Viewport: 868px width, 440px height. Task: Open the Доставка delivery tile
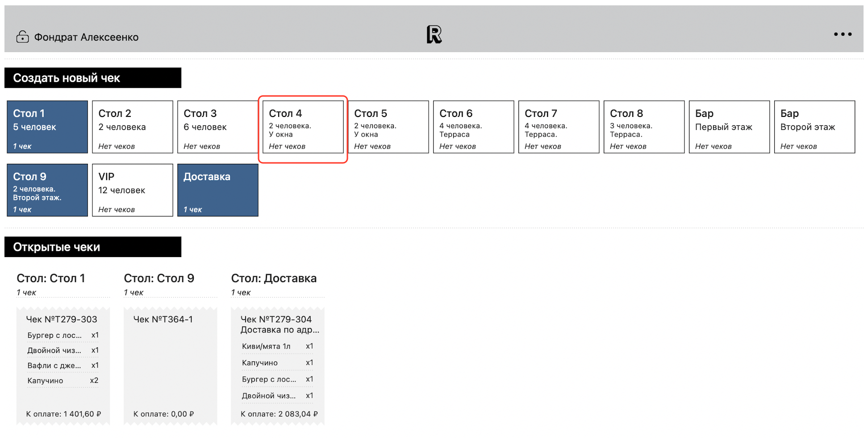click(x=217, y=190)
